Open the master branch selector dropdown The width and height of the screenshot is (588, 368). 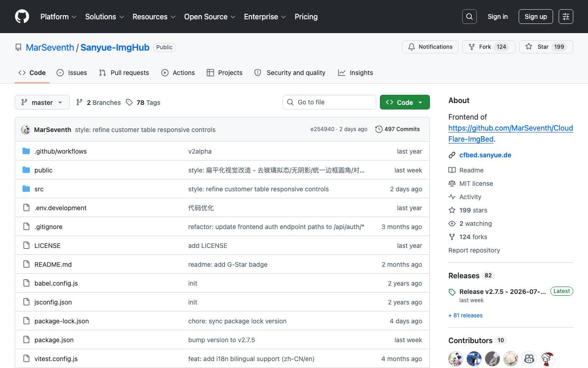[42, 102]
